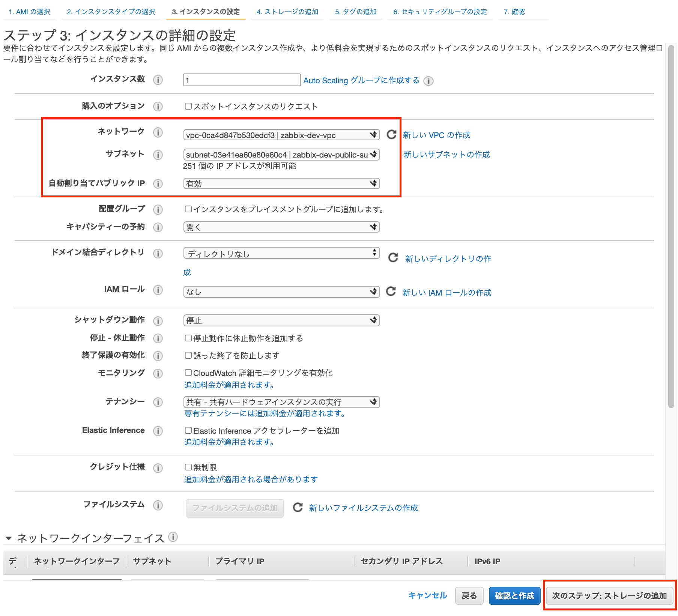
Task: Go to the 1. AMI の選択 tab
Action: [29, 11]
